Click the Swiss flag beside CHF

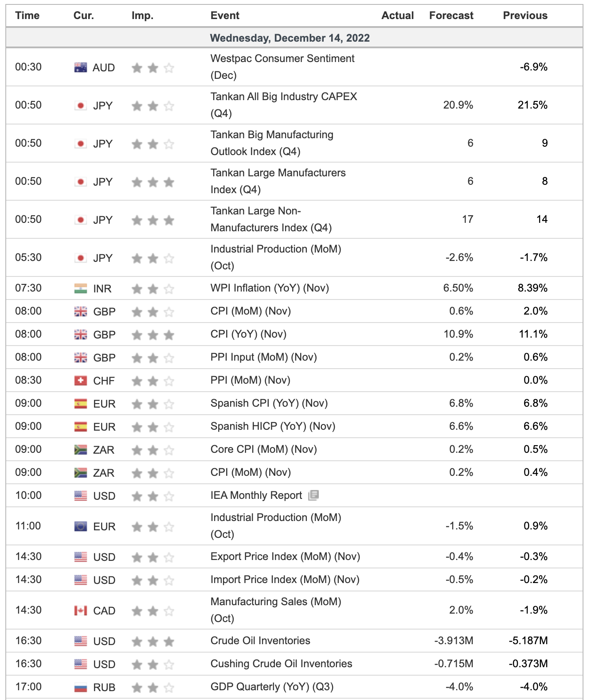coord(80,381)
